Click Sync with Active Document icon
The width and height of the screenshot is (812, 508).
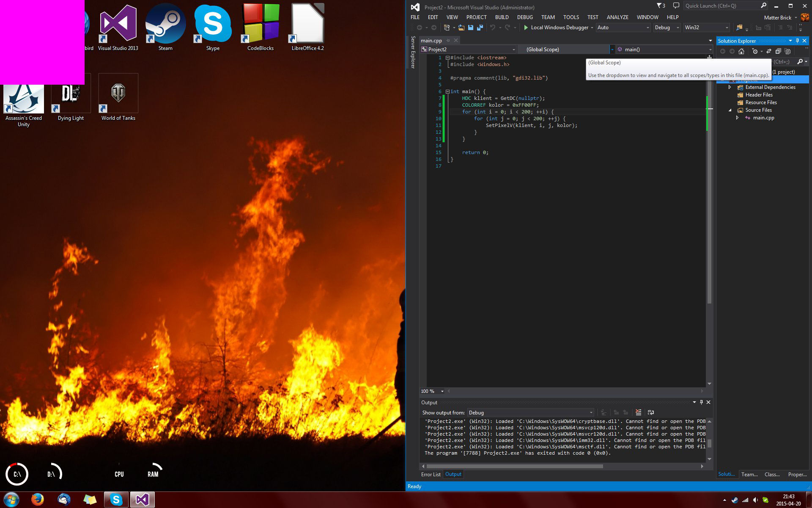coord(769,51)
